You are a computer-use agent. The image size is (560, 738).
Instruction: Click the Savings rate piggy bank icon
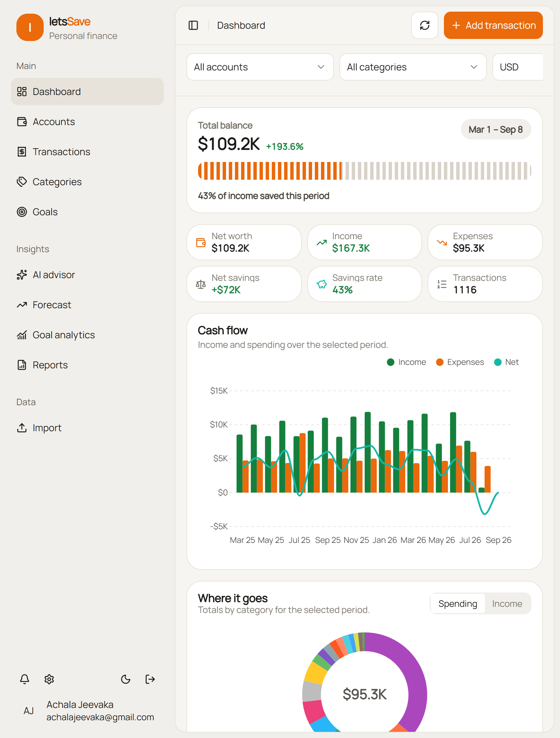tap(322, 284)
